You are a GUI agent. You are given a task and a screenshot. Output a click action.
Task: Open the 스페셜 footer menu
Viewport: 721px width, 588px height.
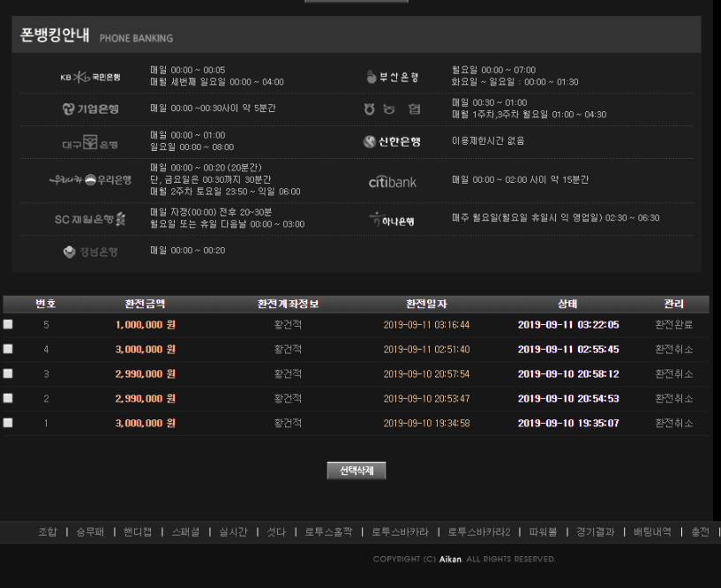coord(185,531)
